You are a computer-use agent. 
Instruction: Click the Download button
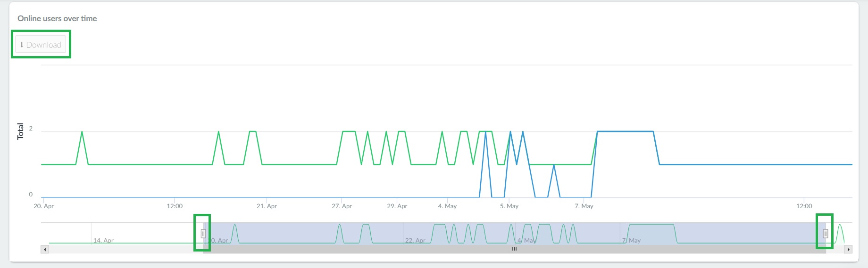[x=41, y=45]
